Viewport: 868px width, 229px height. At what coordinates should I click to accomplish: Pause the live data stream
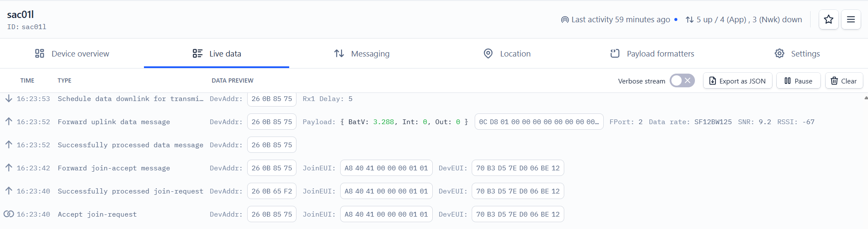798,81
